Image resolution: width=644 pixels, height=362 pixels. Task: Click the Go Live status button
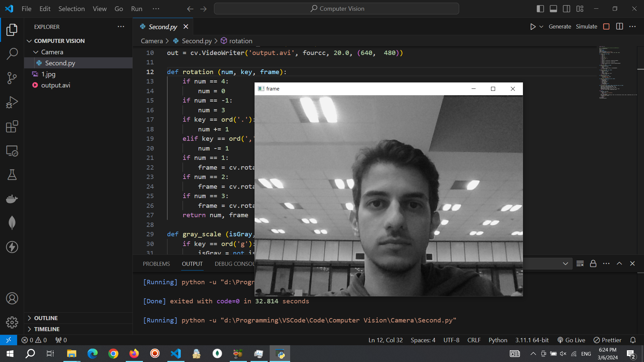pyautogui.click(x=572, y=340)
